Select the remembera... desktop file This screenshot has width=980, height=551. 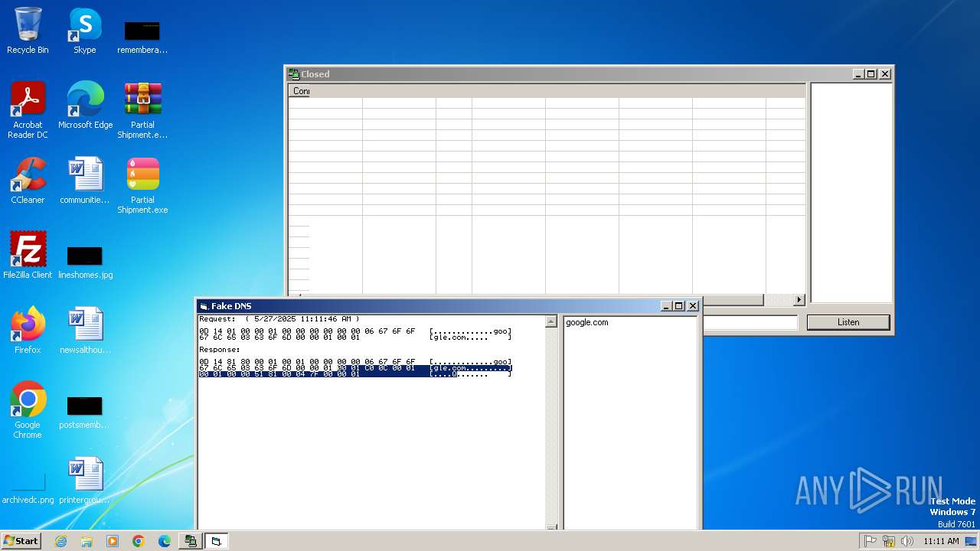coord(142,37)
